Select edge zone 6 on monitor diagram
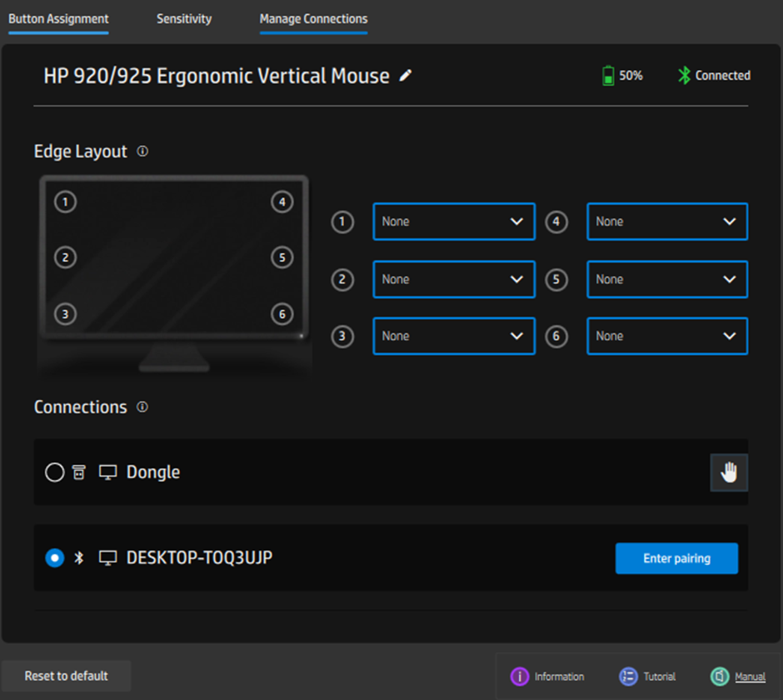 tap(282, 314)
